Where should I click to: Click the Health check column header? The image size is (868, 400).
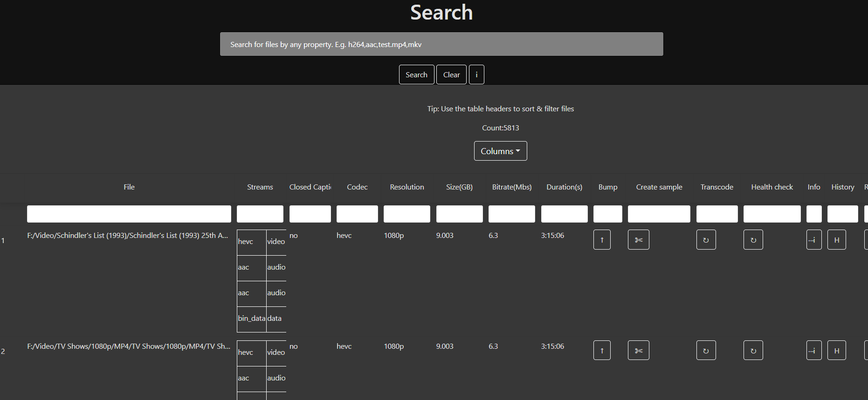pos(772,187)
